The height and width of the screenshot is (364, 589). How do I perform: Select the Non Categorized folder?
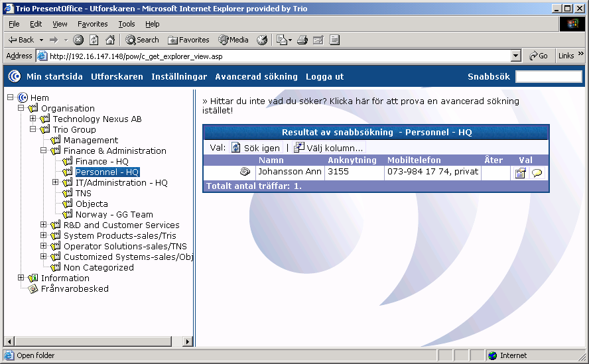click(98, 267)
